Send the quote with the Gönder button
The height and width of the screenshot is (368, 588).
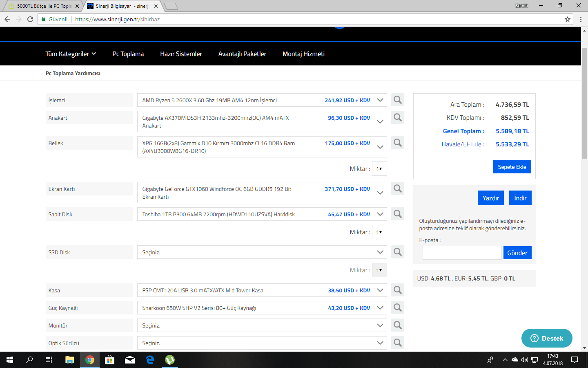[517, 253]
